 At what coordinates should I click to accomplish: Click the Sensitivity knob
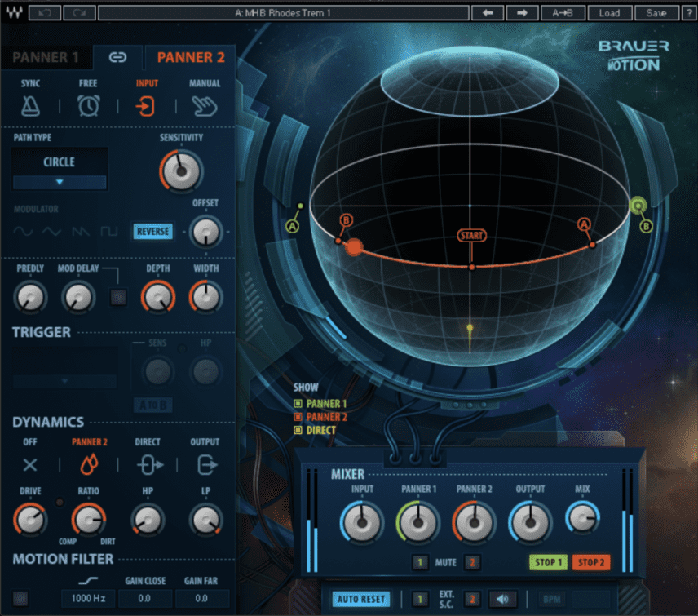pos(181,171)
